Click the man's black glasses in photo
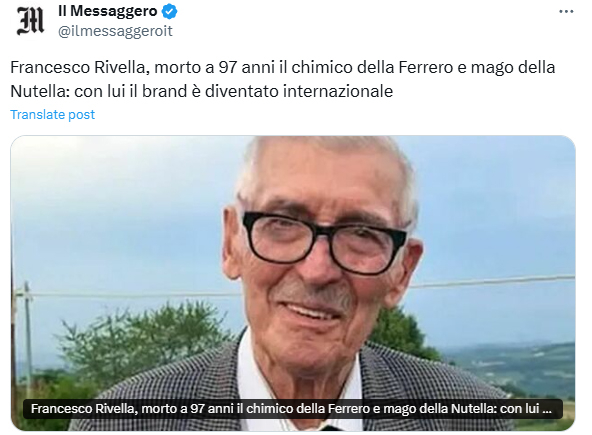 (324, 242)
